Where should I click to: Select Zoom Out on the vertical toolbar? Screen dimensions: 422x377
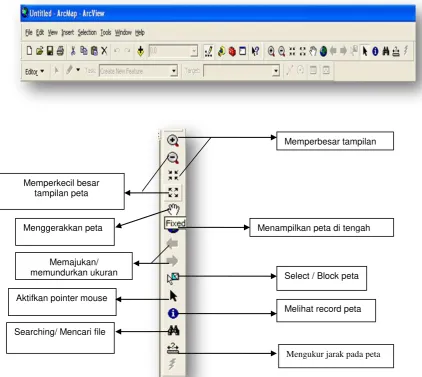pyautogui.click(x=173, y=157)
